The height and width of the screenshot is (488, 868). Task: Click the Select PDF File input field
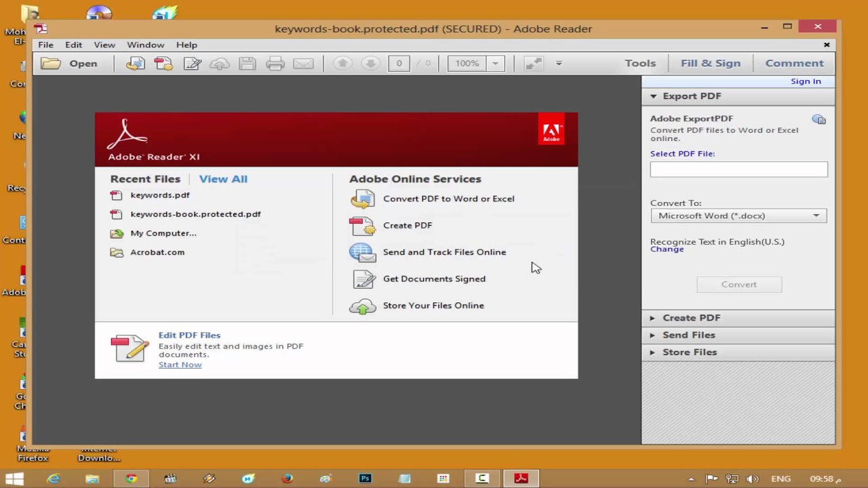[738, 169]
